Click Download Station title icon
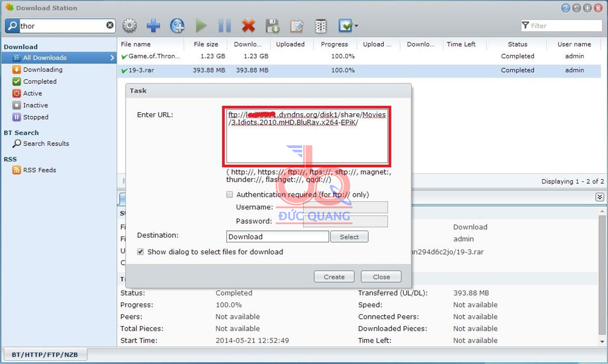 click(x=9, y=7)
